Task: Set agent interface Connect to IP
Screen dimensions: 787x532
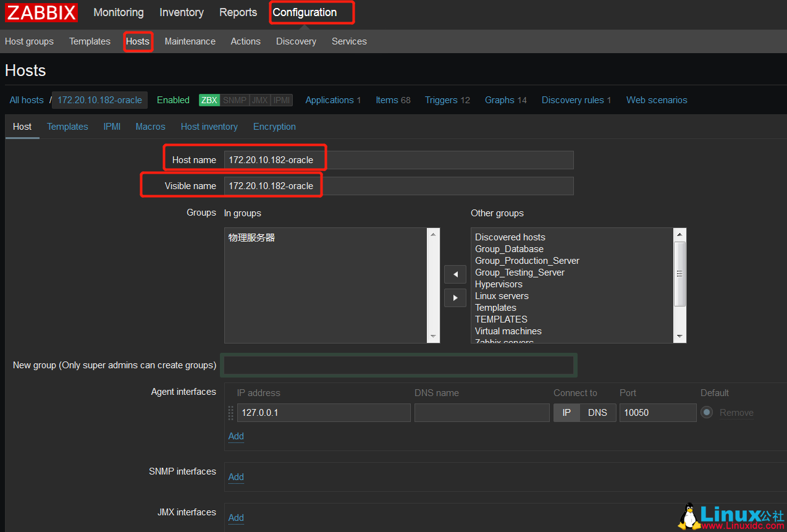Action: click(x=566, y=412)
